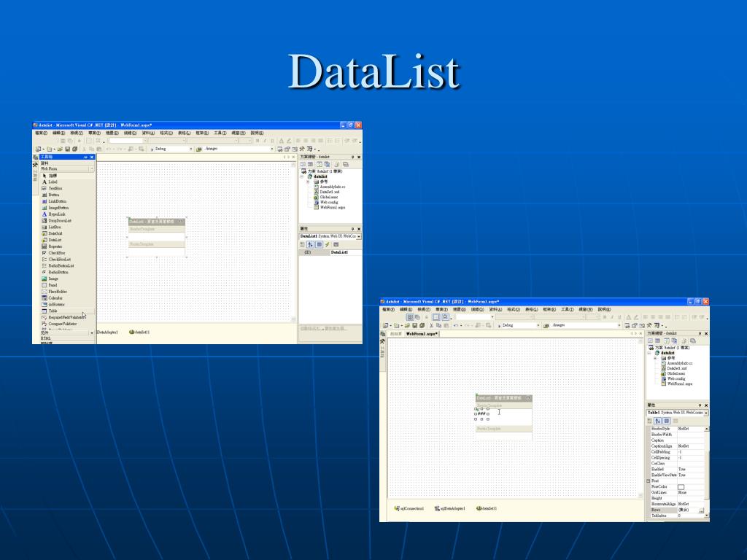
Task: Collapse the datalist project node in the Toolbox window
Action: [301, 176]
